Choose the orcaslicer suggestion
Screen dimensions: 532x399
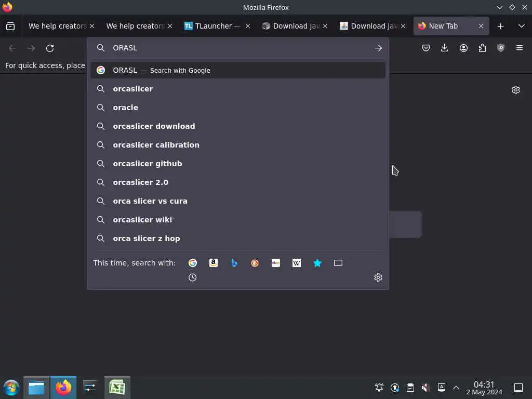[238, 89]
